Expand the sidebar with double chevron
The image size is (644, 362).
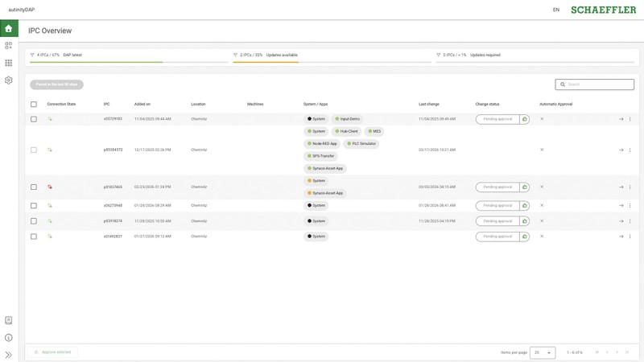point(9,355)
